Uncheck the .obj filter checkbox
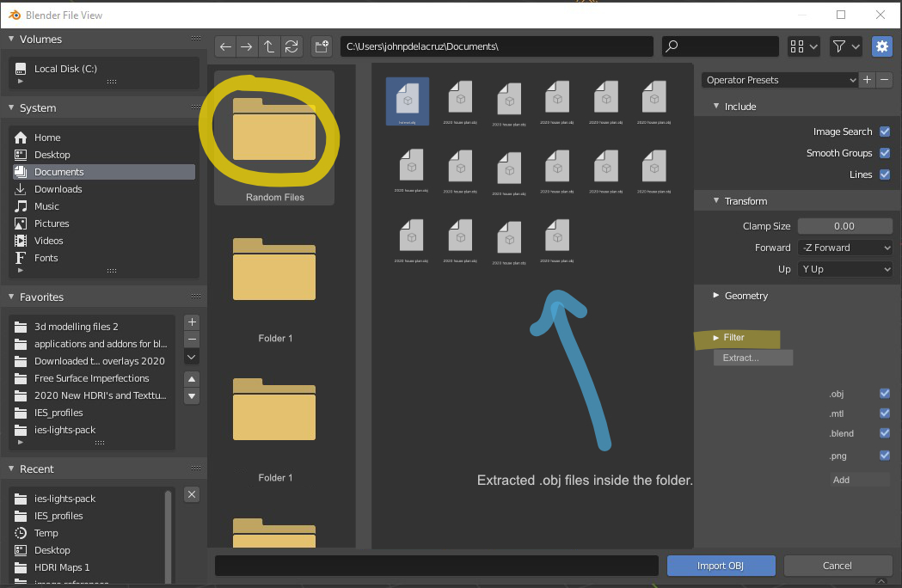 [x=885, y=394]
